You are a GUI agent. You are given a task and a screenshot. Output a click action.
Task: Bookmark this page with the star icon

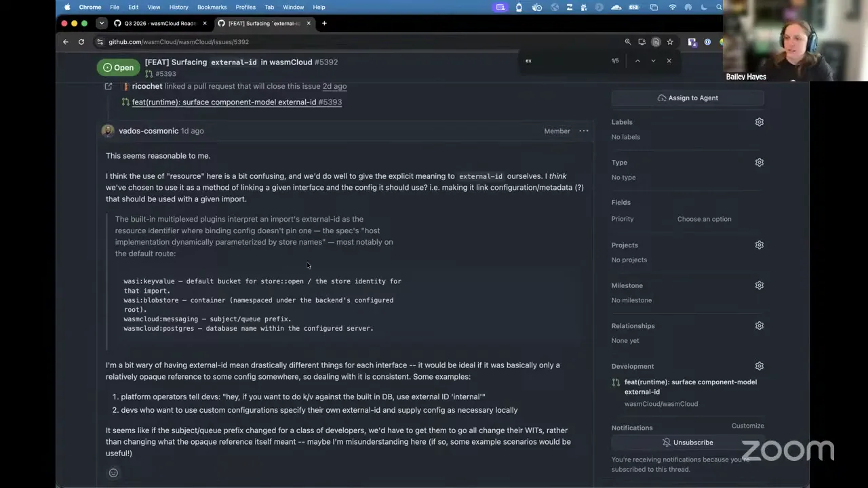coord(670,42)
